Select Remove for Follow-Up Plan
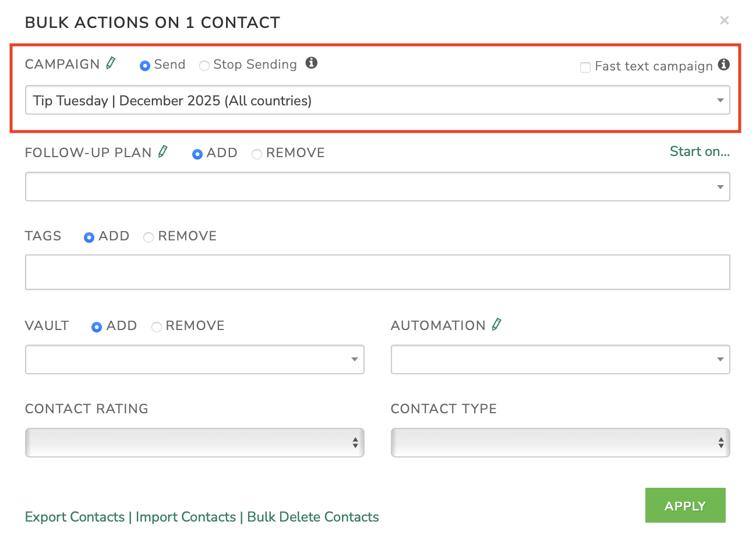The height and width of the screenshot is (539, 756). tap(257, 154)
